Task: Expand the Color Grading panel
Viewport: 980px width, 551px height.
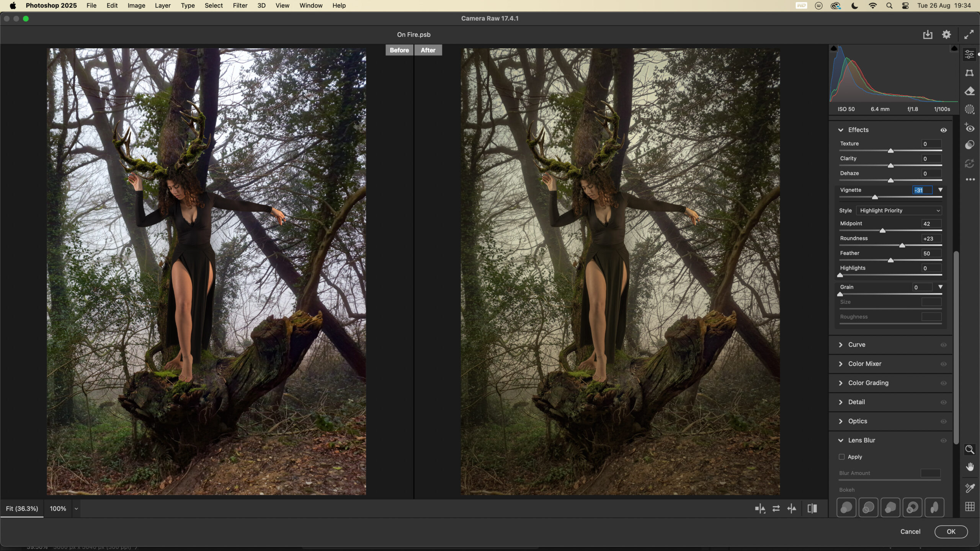Action: tap(868, 383)
